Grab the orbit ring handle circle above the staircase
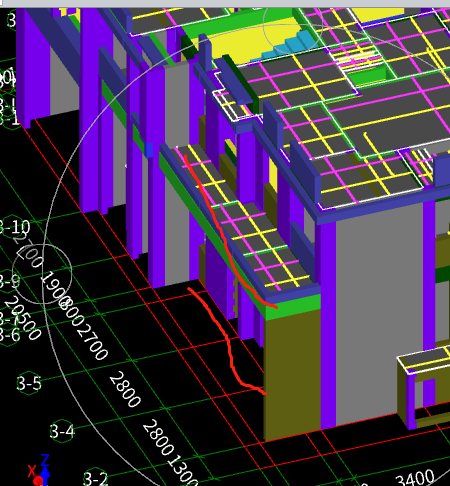450x486 pixels. [293, 24]
